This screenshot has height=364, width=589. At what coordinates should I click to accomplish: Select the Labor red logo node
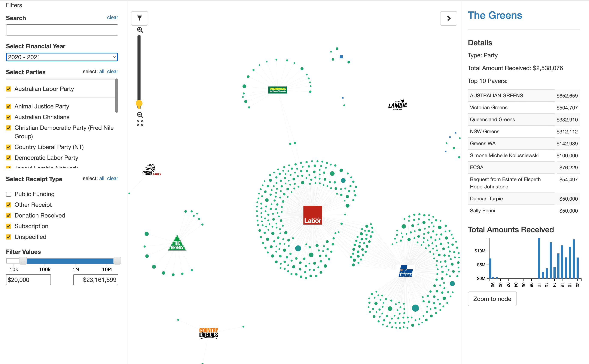[312, 215]
